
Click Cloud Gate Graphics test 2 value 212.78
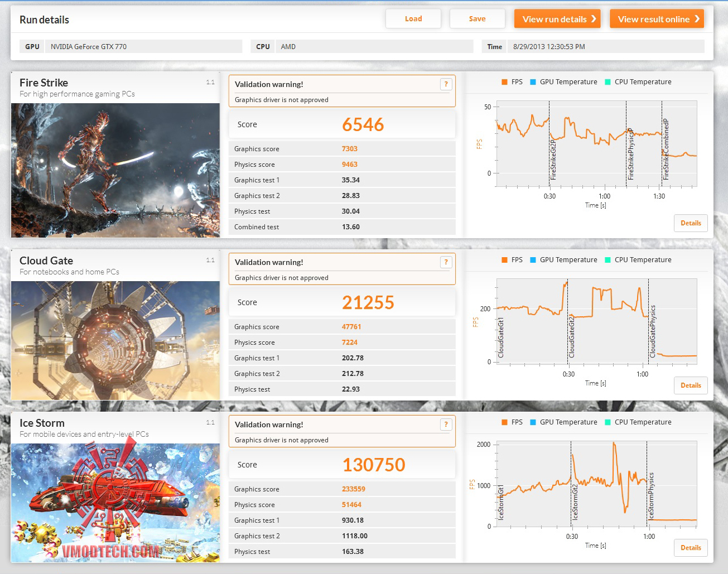pos(353,374)
